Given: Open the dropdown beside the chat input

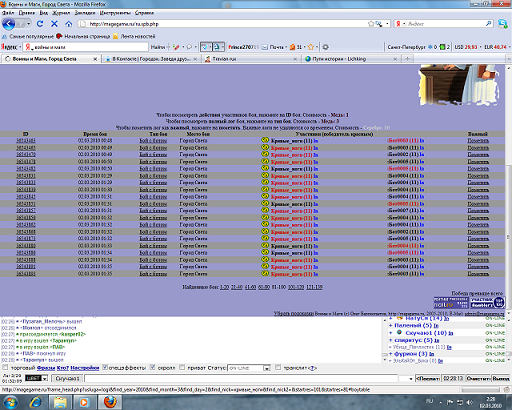Looking at the screenshot, I should point(410,379).
